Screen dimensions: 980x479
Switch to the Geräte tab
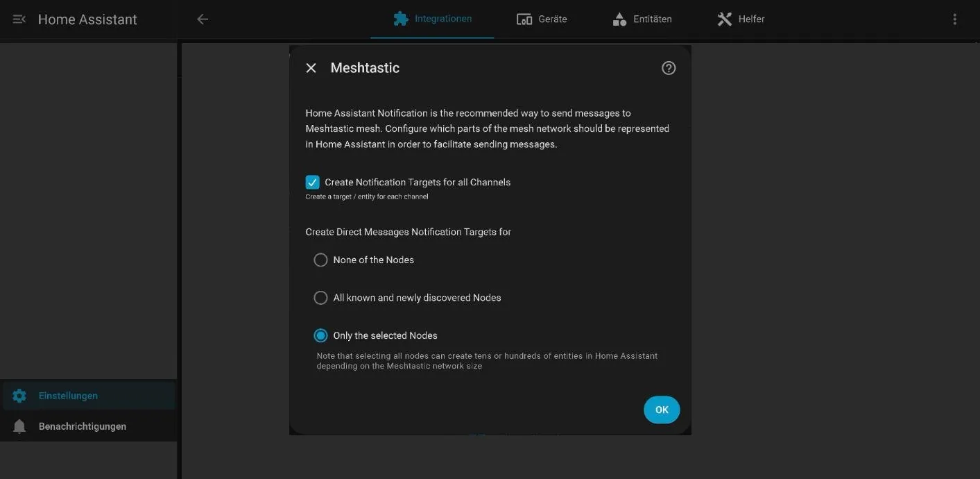click(542, 19)
